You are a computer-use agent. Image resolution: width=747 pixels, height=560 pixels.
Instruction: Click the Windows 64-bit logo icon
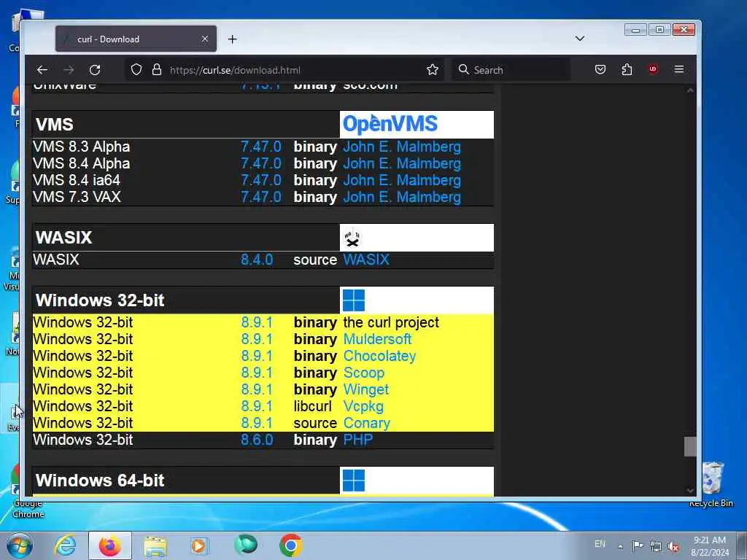click(354, 480)
